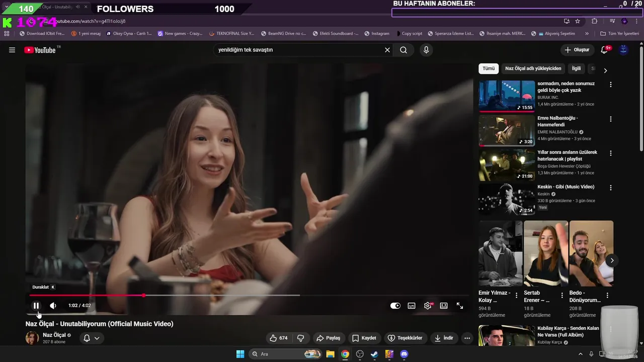Open Keskin - Gibi (Music Video) title
The image size is (644, 362).
(566, 187)
